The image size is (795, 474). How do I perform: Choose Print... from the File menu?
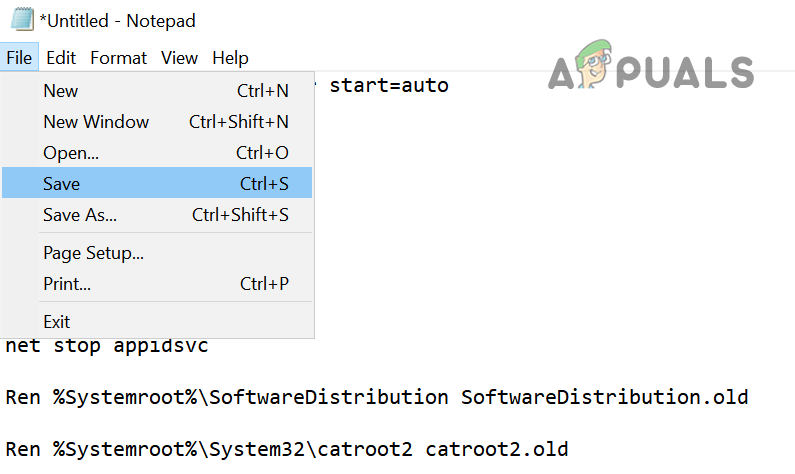[x=67, y=284]
